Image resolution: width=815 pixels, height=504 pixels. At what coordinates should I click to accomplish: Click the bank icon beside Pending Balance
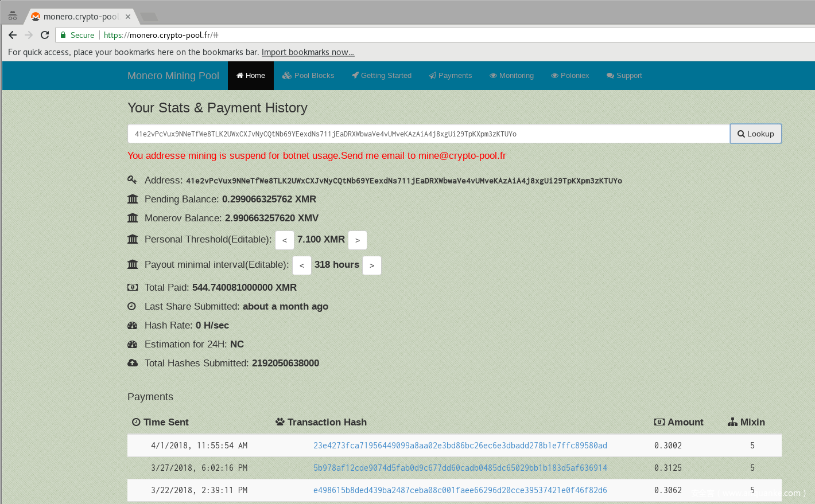(133, 199)
